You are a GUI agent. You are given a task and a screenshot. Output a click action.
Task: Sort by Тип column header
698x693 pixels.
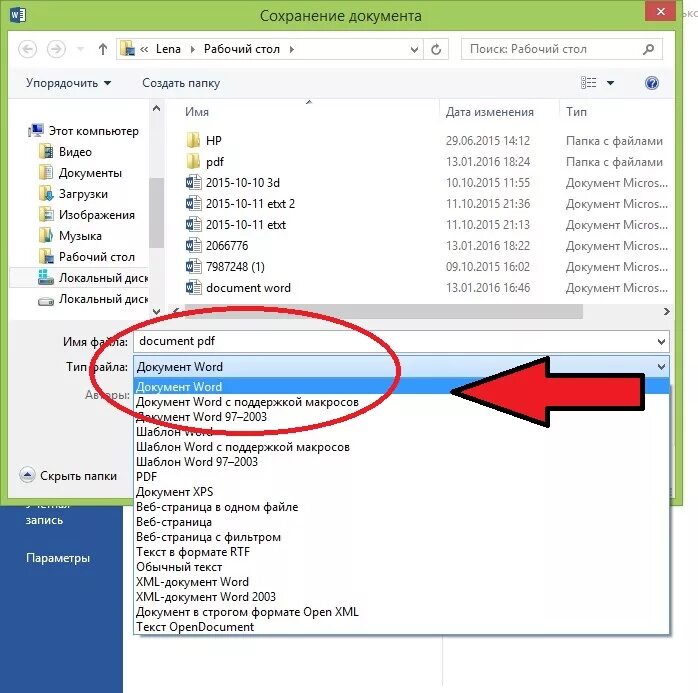point(576,111)
